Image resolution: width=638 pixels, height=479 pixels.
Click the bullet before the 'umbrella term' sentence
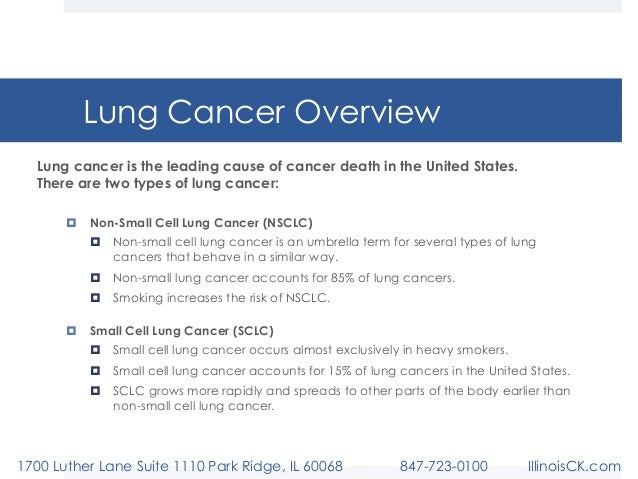point(96,242)
